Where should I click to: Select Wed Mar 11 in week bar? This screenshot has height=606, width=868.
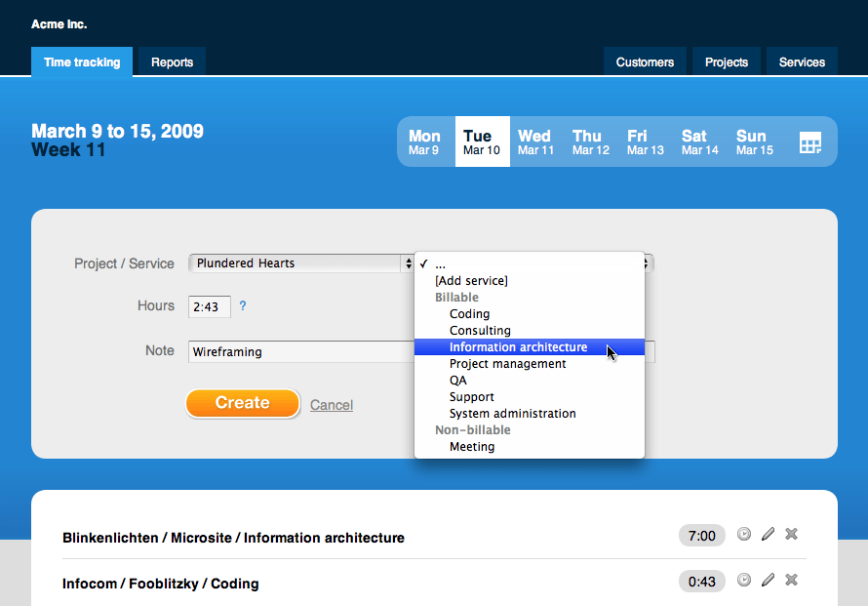535,141
